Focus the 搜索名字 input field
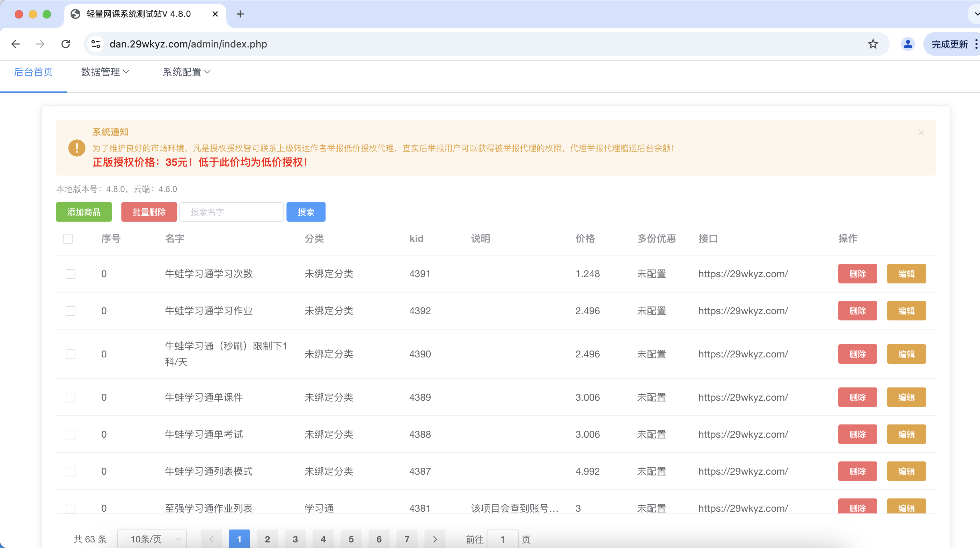The width and height of the screenshot is (980, 548). (x=231, y=212)
